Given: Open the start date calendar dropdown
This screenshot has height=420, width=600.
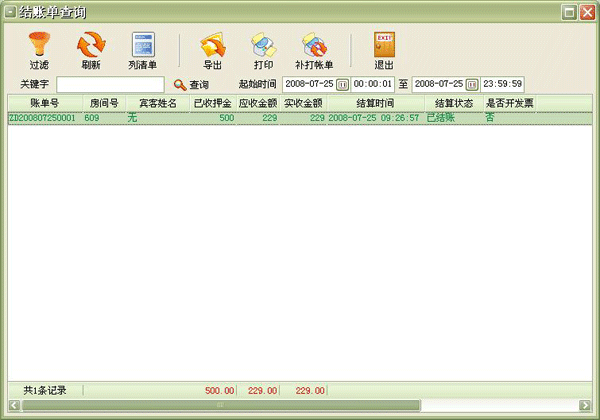Looking at the screenshot, I should (342, 85).
